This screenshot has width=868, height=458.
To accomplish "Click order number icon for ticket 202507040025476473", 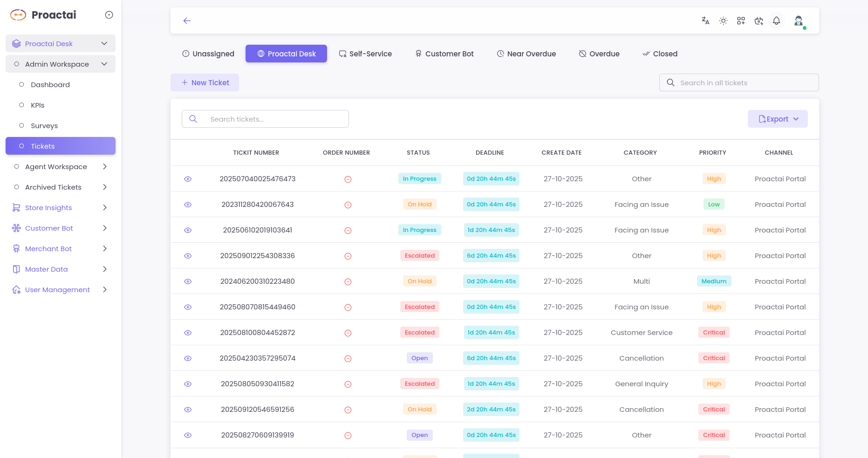I will (348, 179).
